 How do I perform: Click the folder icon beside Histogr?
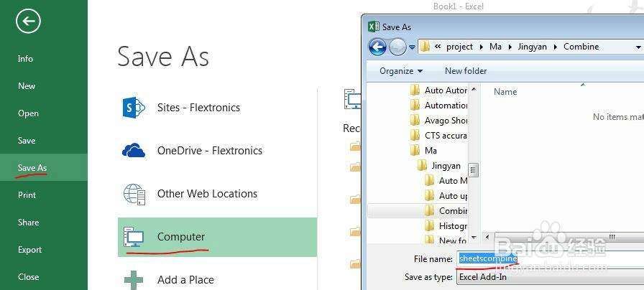(429, 225)
